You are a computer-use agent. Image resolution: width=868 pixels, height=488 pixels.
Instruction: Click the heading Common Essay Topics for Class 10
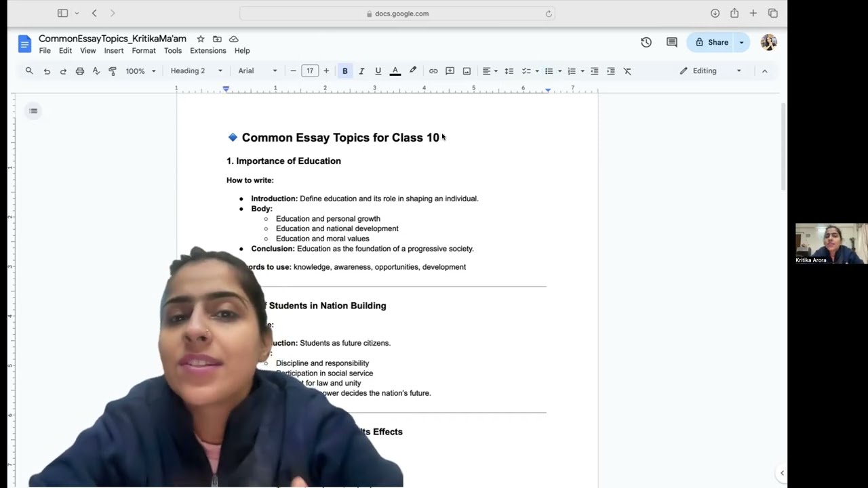pos(340,138)
